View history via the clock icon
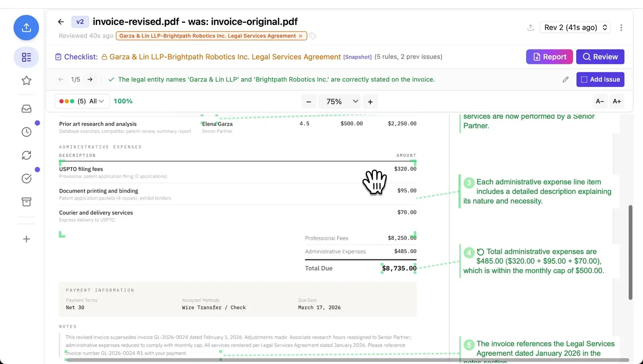 (x=26, y=131)
